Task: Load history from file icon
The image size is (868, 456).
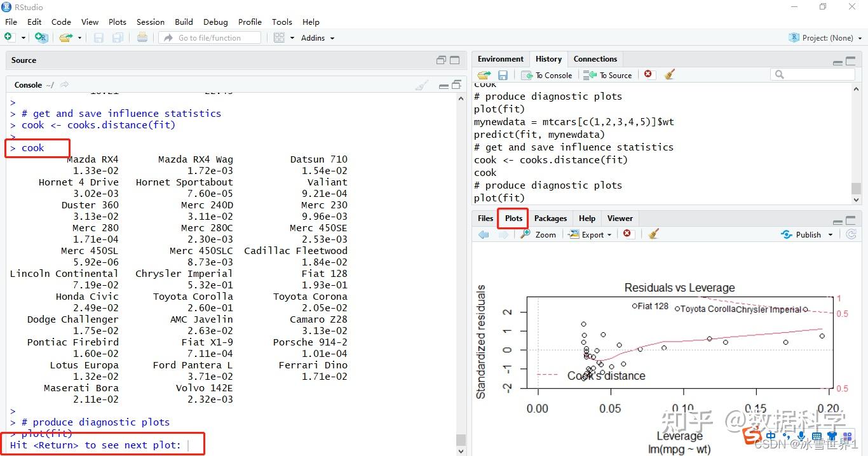Action: pos(484,75)
